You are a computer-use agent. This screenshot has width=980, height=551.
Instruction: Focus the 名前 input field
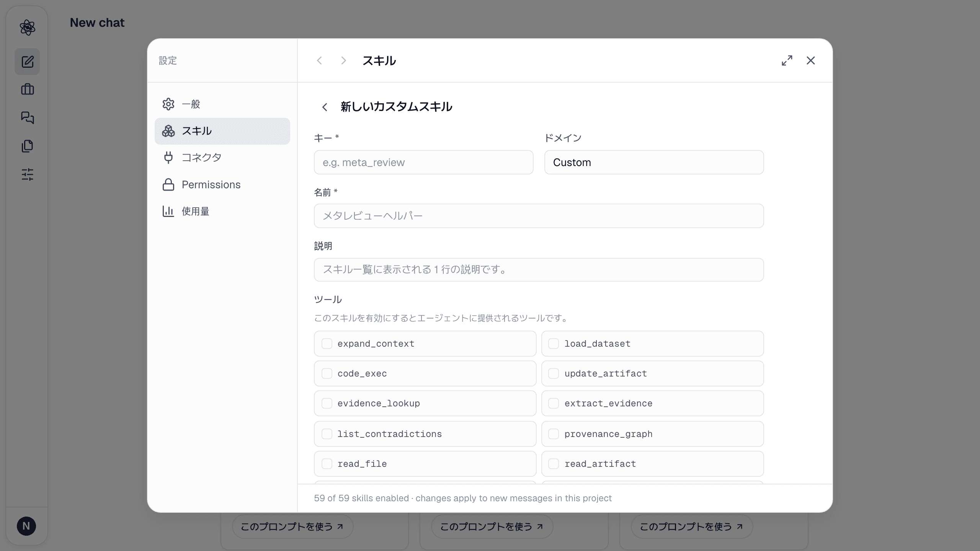point(539,216)
